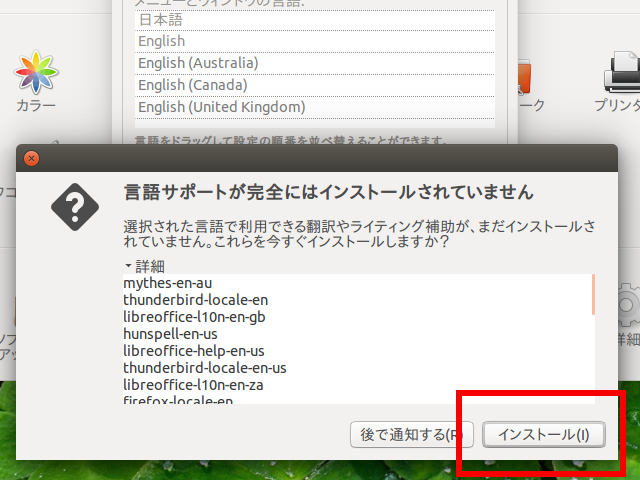Select libreoffice-l10n-en-gb package row
The height and width of the screenshot is (480, 640).
pyautogui.click(x=194, y=317)
